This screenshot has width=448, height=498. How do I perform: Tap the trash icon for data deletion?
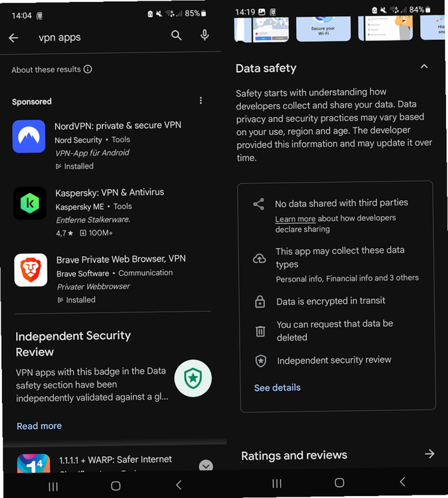[x=260, y=331]
